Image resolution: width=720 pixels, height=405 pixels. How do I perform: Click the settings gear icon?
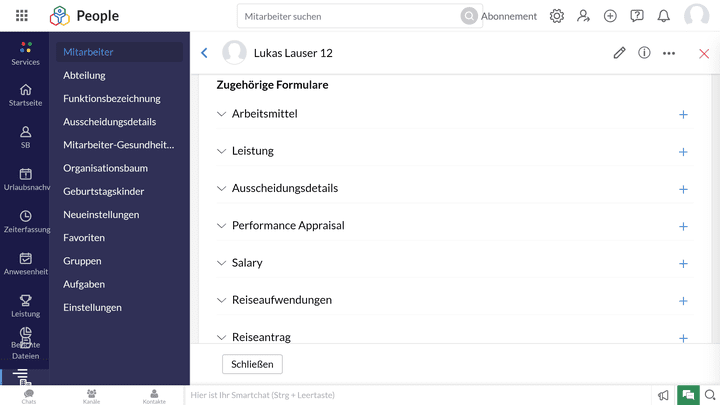click(x=557, y=16)
